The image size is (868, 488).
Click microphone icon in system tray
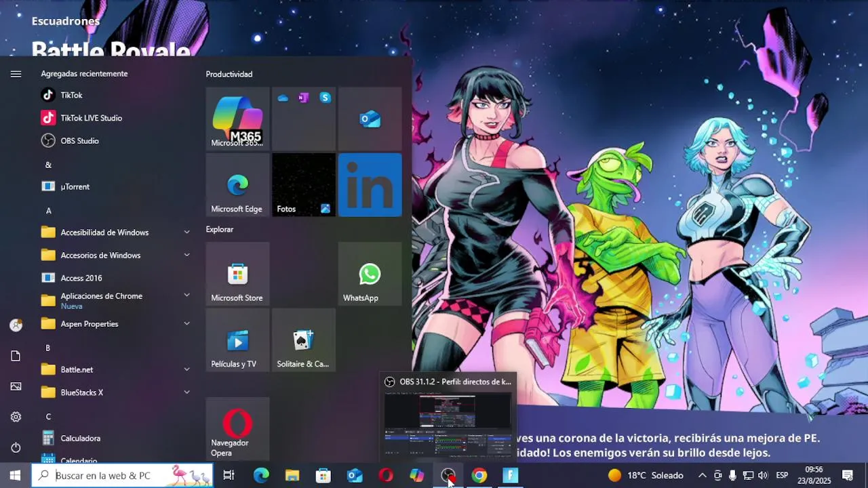(x=733, y=476)
